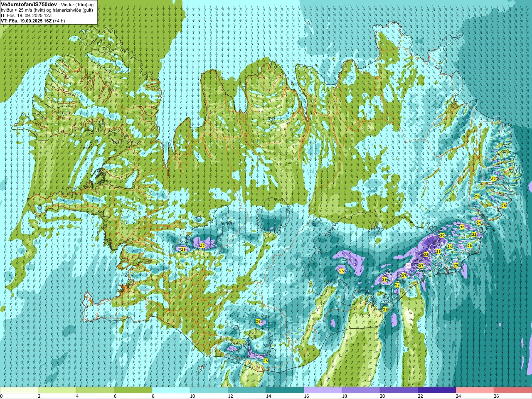This screenshot has height=399, width=532.
Task: Click the header line 'VT: Fös. 19.09.2025 16Z'
Action: (26, 21)
